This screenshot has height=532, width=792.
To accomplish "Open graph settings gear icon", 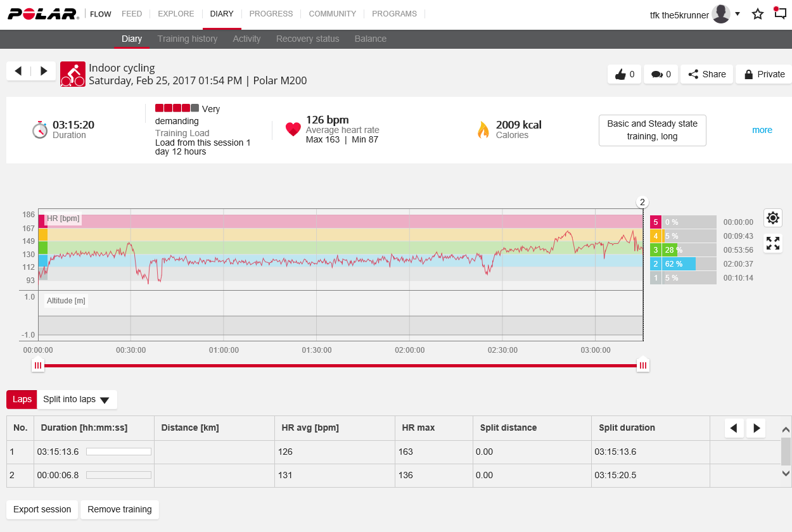I will 773,218.
